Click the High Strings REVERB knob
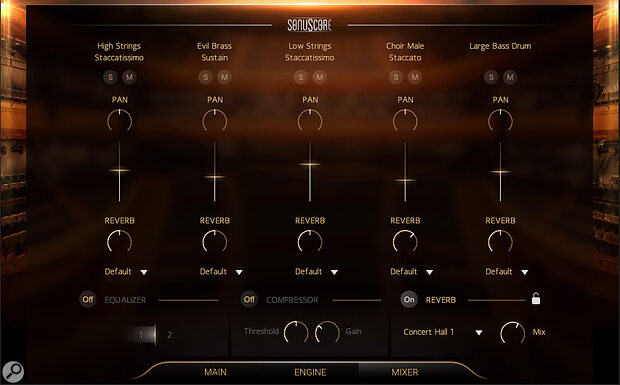Screen dimensions: 620x385 pyautogui.click(x=119, y=242)
